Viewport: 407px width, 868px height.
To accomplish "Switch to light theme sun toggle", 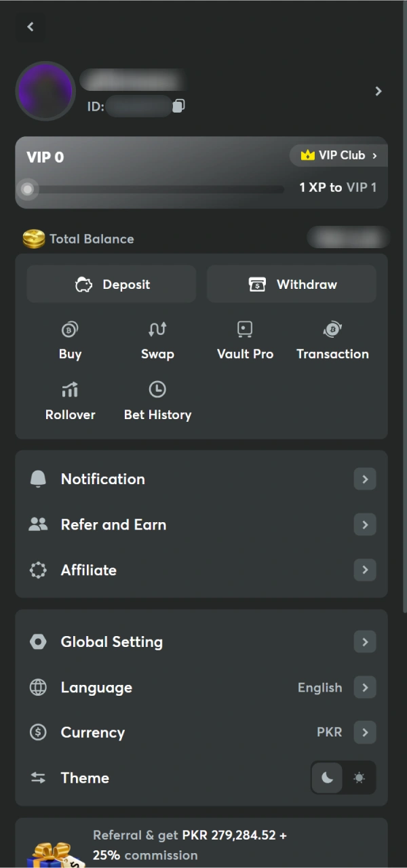I will 359,778.
